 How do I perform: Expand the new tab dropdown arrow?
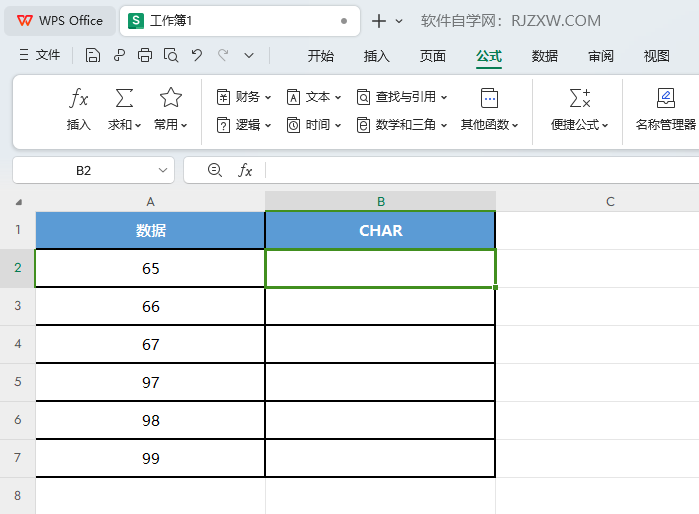tap(399, 21)
